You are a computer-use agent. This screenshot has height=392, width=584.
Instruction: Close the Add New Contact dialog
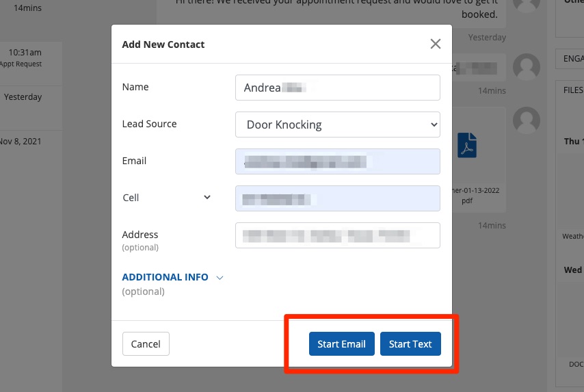(435, 44)
